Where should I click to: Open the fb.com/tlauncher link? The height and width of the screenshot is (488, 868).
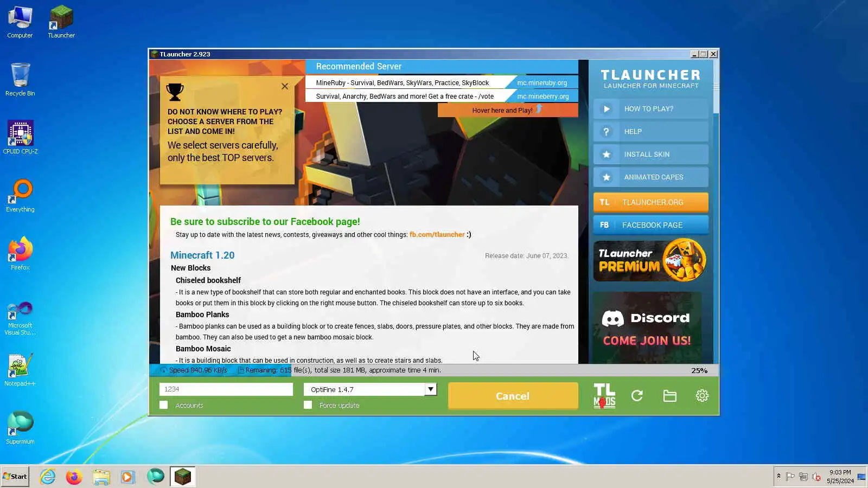click(437, 235)
